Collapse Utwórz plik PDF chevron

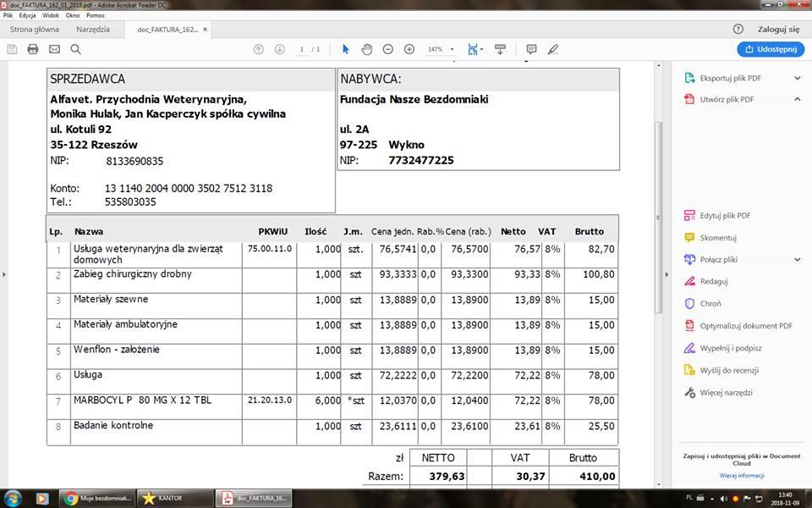pos(797,99)
